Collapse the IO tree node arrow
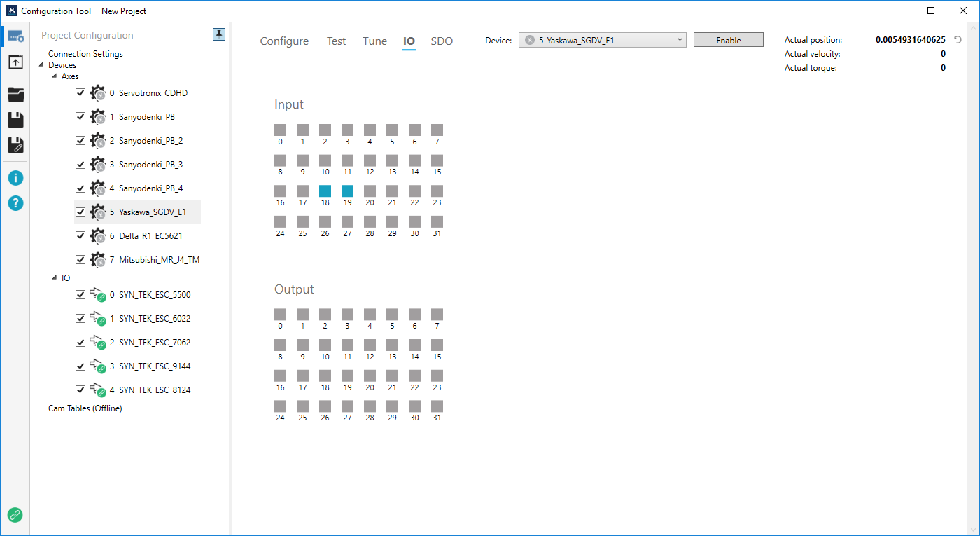 (55, 278)
